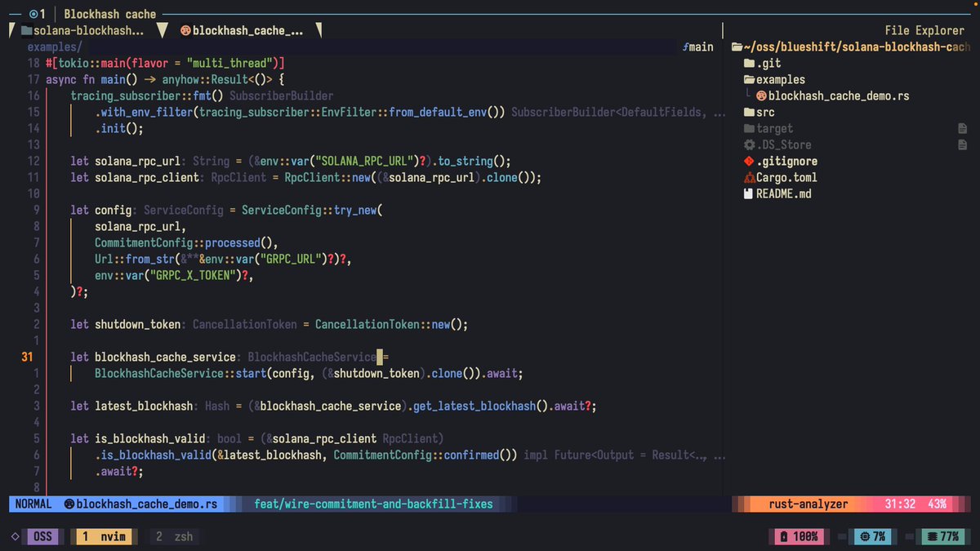Collapse the examples folder
980x551 pixels.
click(x=749, y=79)
